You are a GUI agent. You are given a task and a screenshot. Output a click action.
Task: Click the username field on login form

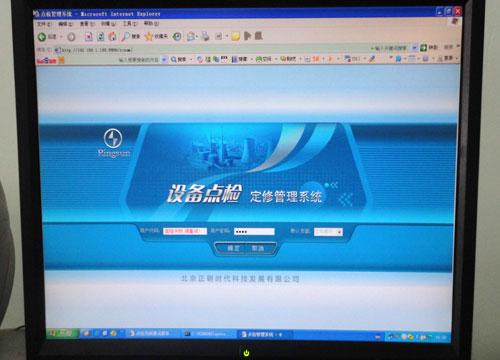pyautogui.click(x=185, y=231)
